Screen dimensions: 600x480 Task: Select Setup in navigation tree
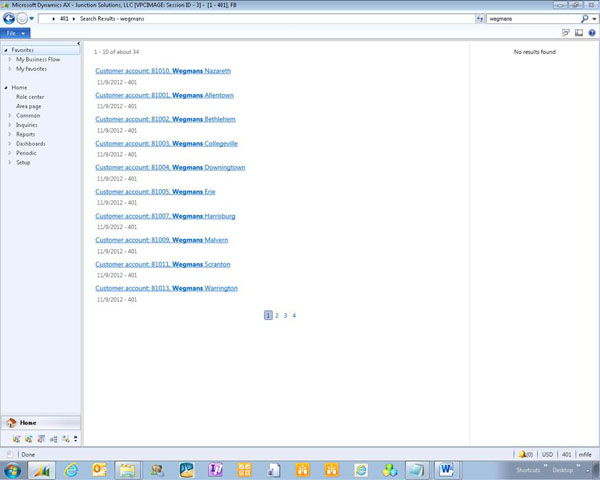(x=23, y=162)
